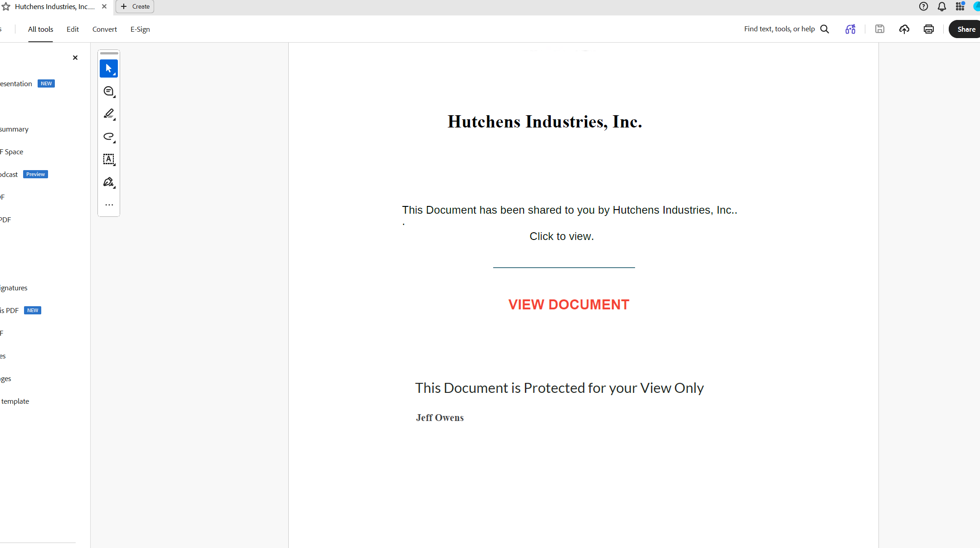This screenshot has width=980, height=548.
Task: Close the Hutchens Industries document tab
Action: (x=104, y=6)
